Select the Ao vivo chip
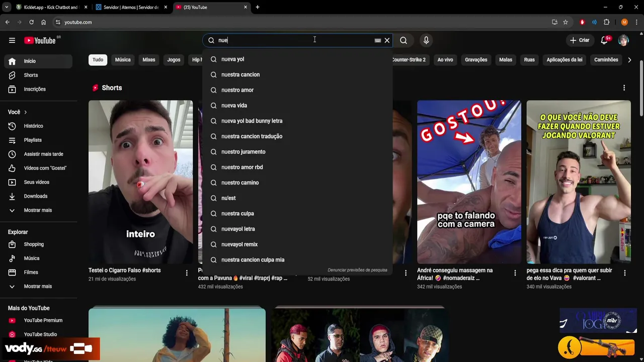Image resolution: width=644 pixels, height=362 pixels. pos(445,60)
